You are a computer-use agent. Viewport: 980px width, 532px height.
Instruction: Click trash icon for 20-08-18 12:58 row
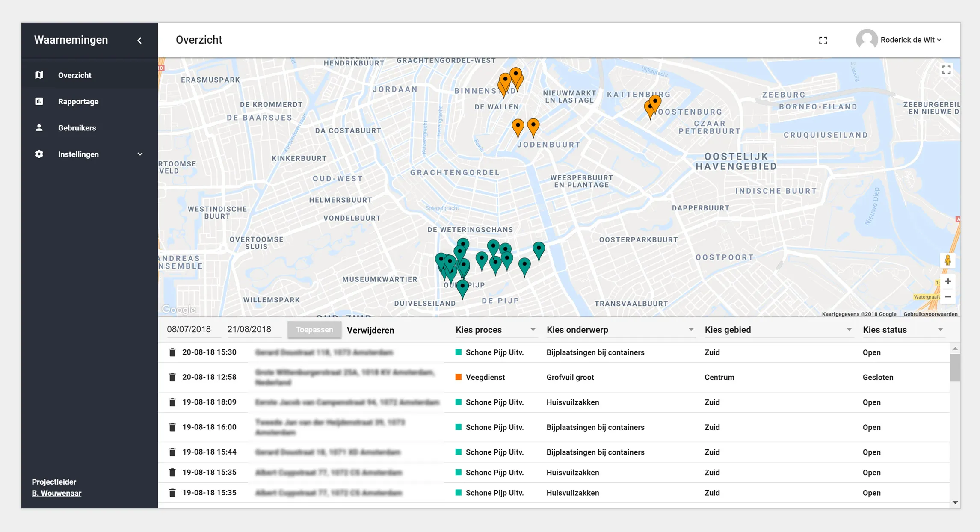172,377
